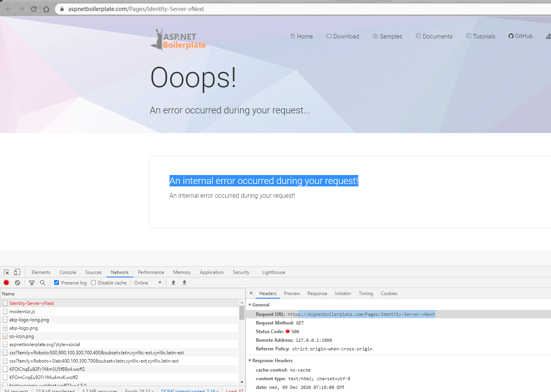Stop recording network log (red circle)

(6, 283)
